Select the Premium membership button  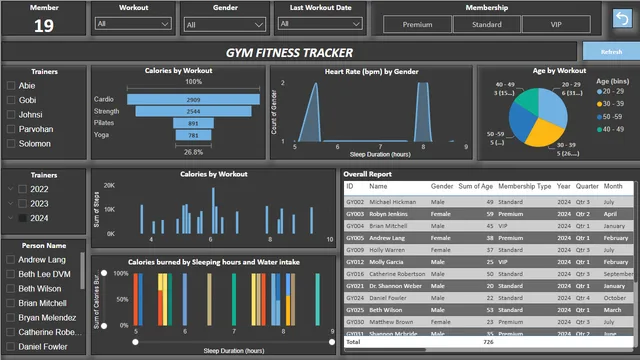coord(417,24)
